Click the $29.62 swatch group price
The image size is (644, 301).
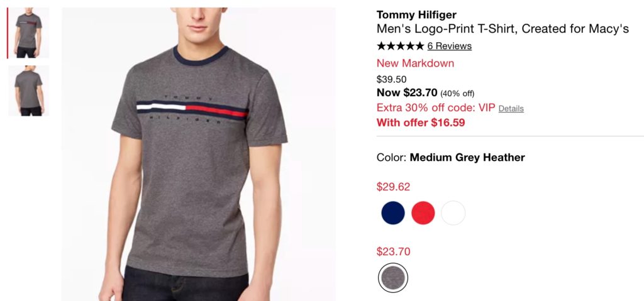pyautogui.click(x=393, y=187)
